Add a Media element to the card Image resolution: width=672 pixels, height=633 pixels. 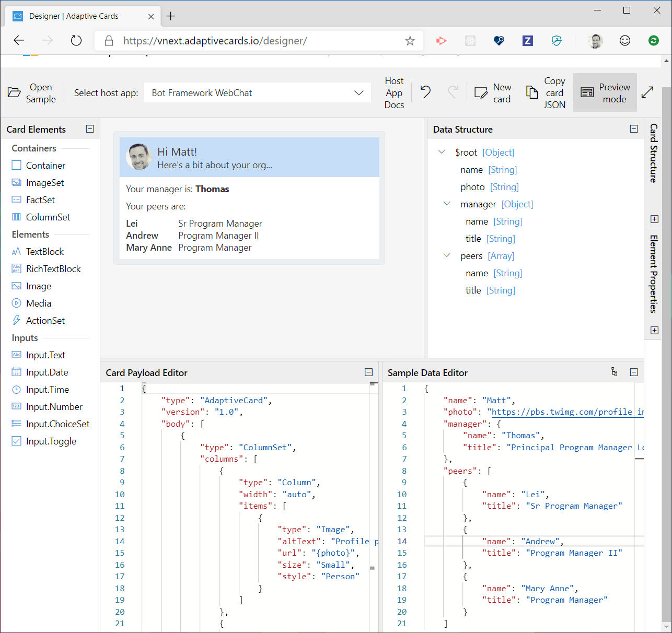pyautogui.click(x=37, y=303)
